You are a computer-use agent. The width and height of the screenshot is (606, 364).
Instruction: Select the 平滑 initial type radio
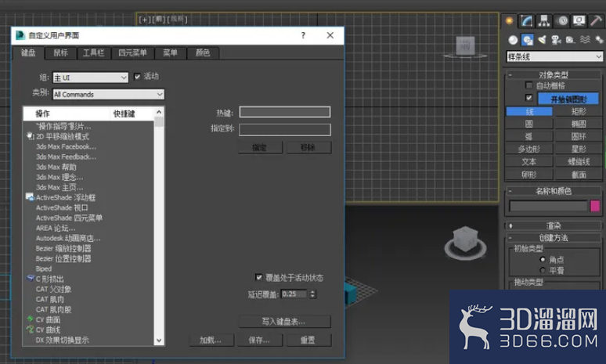click(x=543, y=270)
